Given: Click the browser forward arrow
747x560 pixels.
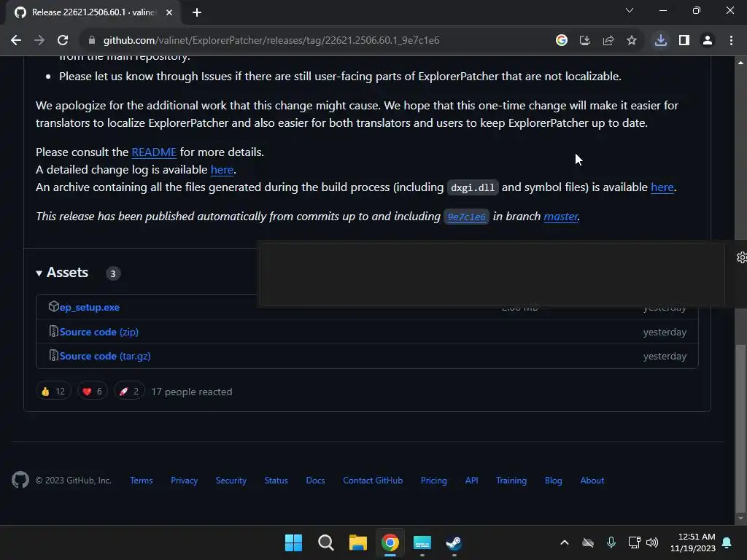Looking at the screenshot, I should [x=39, y=41].
